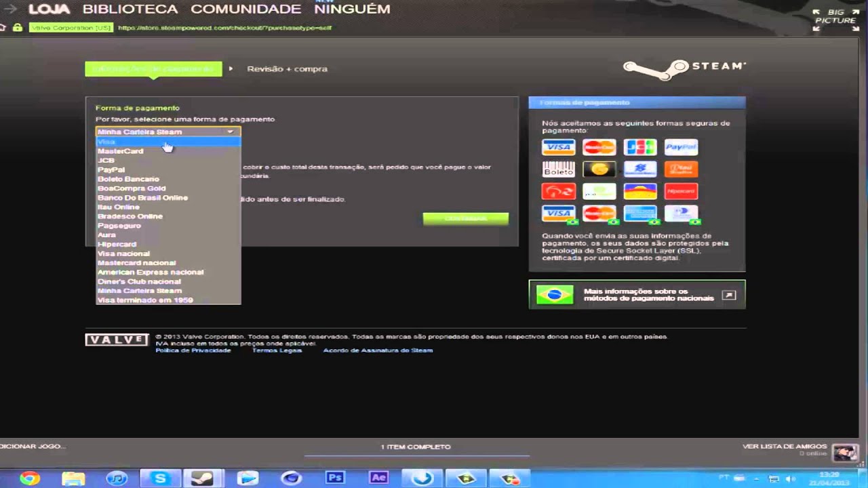Open Photoshop from the taskbar

click(335, 478)
